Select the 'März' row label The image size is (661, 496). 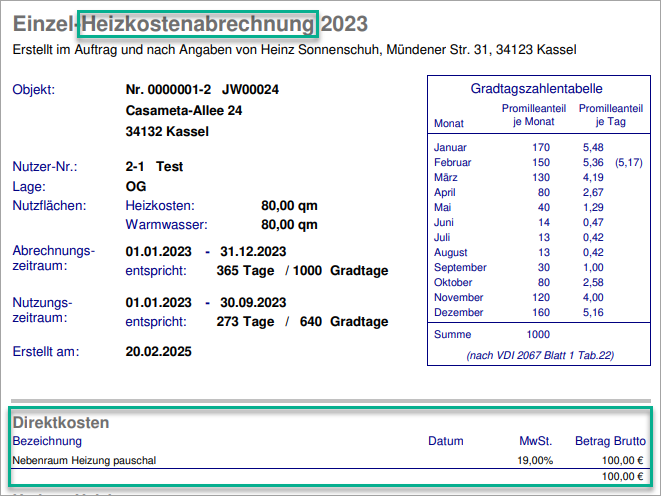coord(446,177)
